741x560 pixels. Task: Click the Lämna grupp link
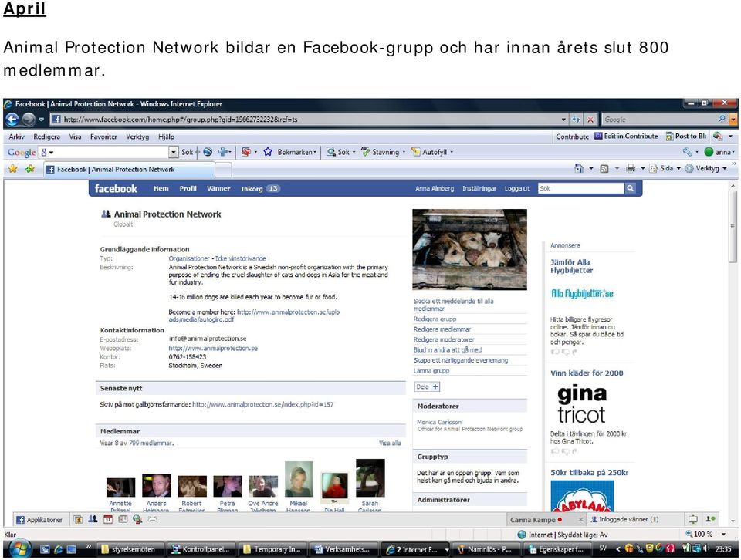[431, 371]
